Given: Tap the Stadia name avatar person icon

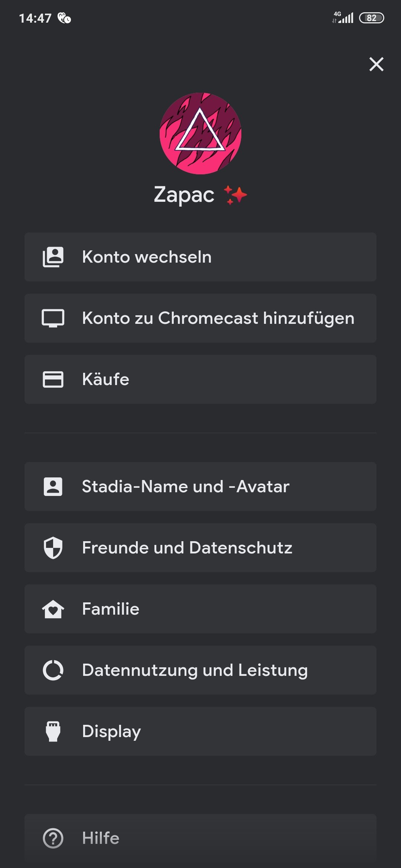Looking at the screenshot, I should click(53, 486).
